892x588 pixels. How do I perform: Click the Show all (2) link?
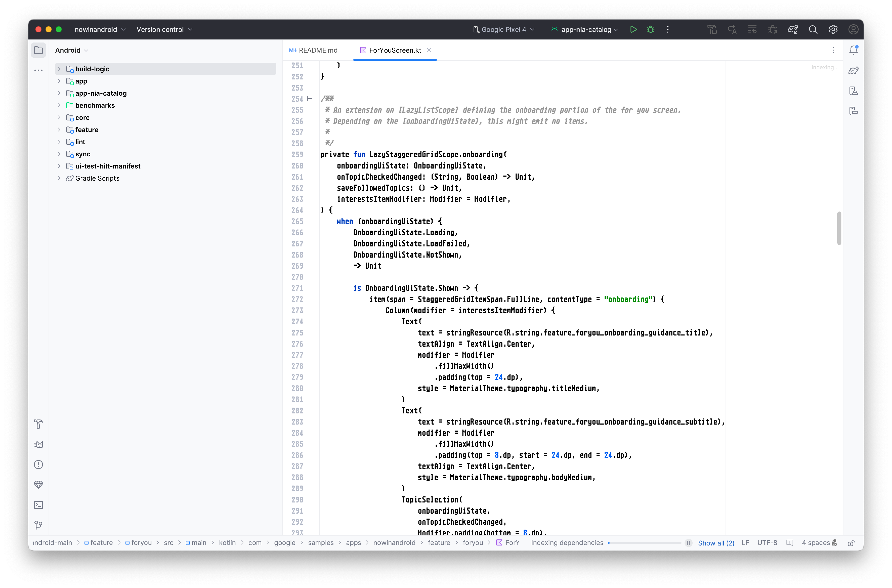tap(716, 543)
